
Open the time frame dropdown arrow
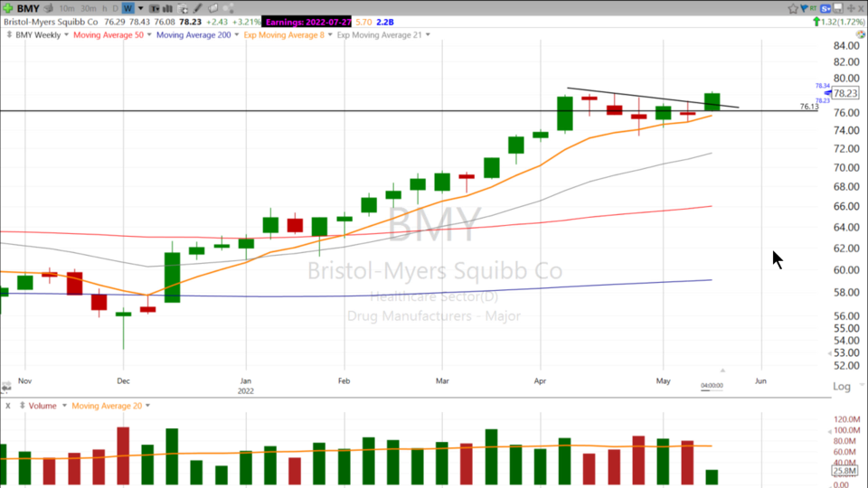pyautogui.click(x=141, y=8)
